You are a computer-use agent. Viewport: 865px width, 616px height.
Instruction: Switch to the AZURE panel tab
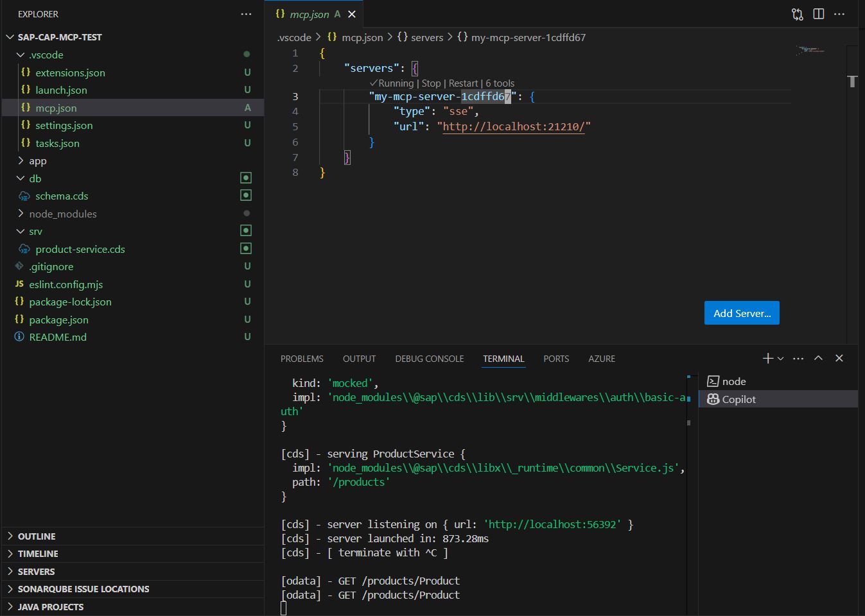[602, 359]
